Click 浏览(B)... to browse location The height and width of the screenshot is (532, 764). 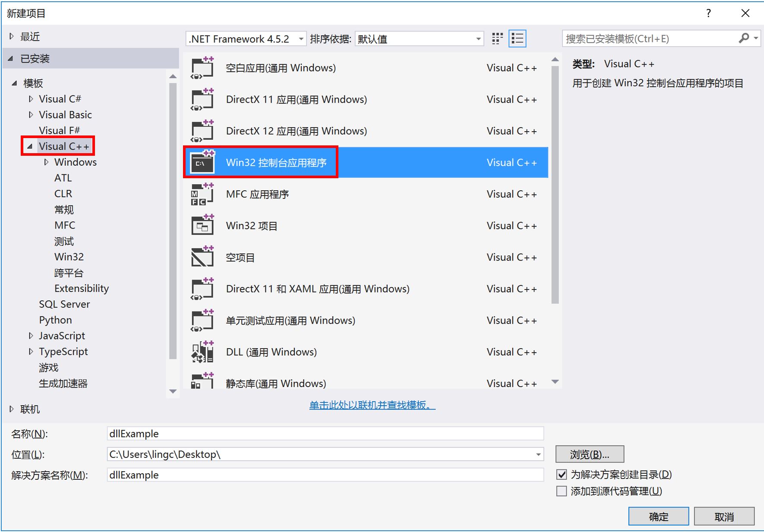click(590, 454)
